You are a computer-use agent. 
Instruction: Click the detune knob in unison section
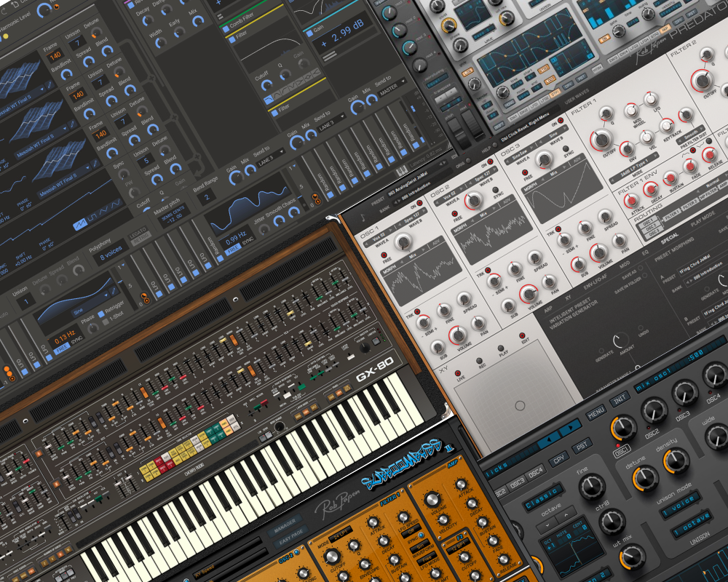click(644, 478)
